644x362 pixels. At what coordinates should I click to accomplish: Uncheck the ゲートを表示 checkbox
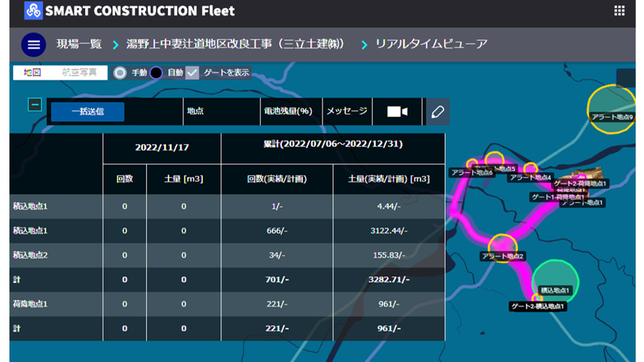point(192,73)
